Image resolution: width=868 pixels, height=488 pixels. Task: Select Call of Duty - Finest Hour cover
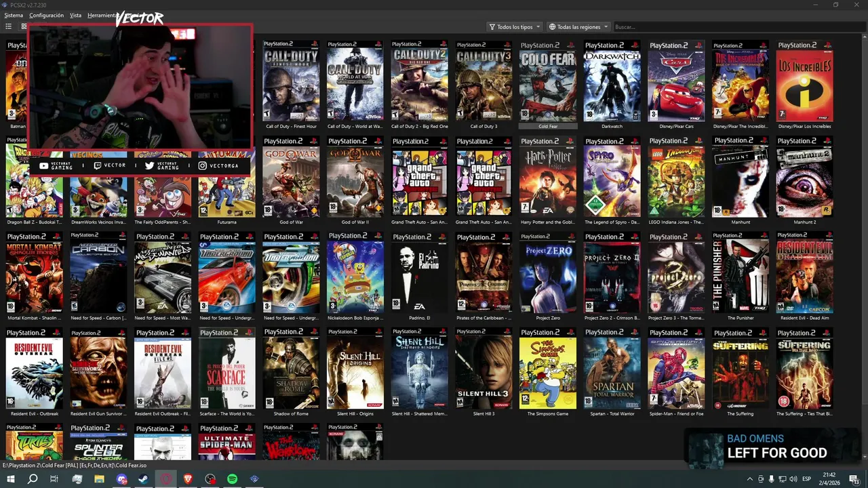pyautogui.click(x=291, y=81)
